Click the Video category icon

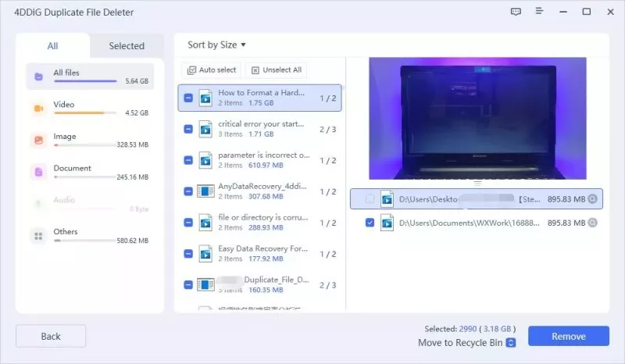pos(38,109)
